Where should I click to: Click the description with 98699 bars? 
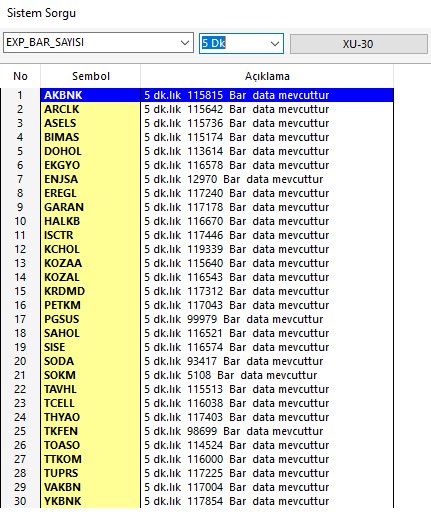(x=233, y=431)
